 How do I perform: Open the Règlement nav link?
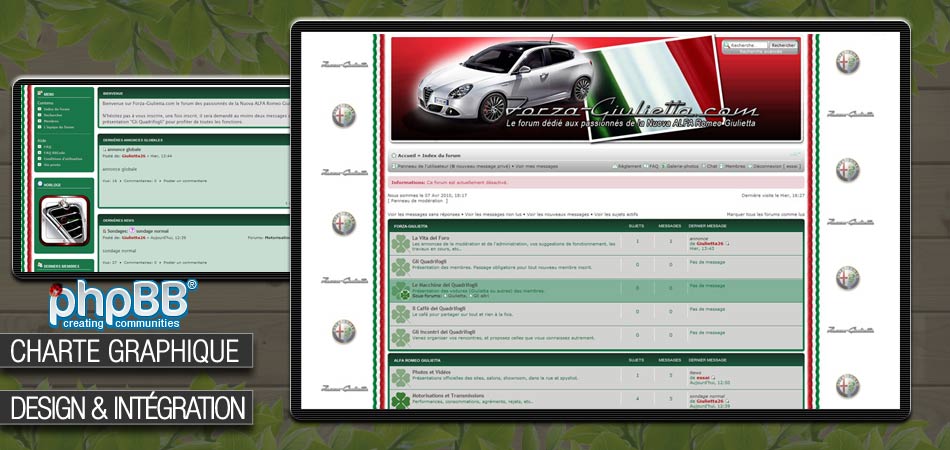pyautogui.click(x=629, y=166)
